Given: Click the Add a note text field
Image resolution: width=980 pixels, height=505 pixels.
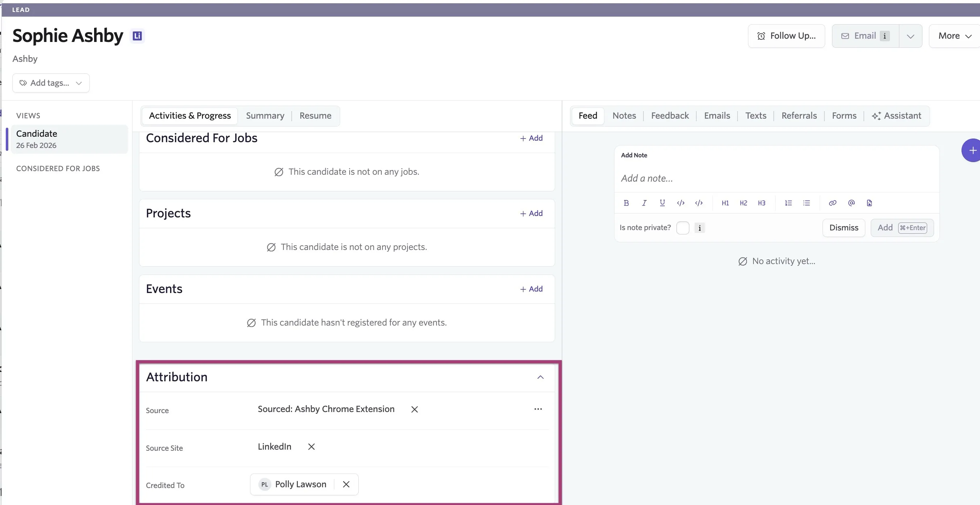Looking at the screenshot, I should pyautogui.click(x=777, y=178).
